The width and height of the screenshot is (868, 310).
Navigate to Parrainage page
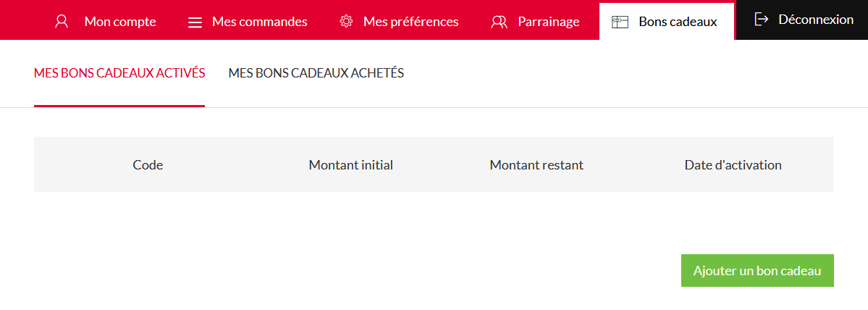[x=548, y=22]
